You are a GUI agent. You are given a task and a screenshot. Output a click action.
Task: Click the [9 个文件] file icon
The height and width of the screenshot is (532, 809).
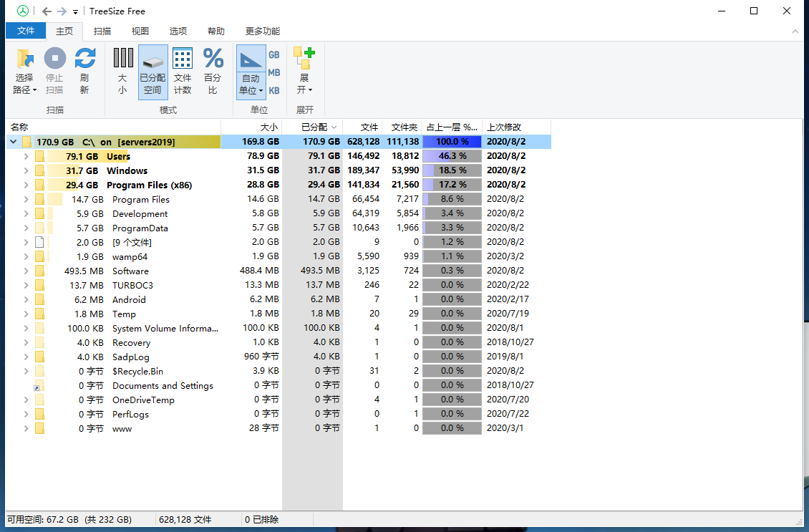(39, 242)
